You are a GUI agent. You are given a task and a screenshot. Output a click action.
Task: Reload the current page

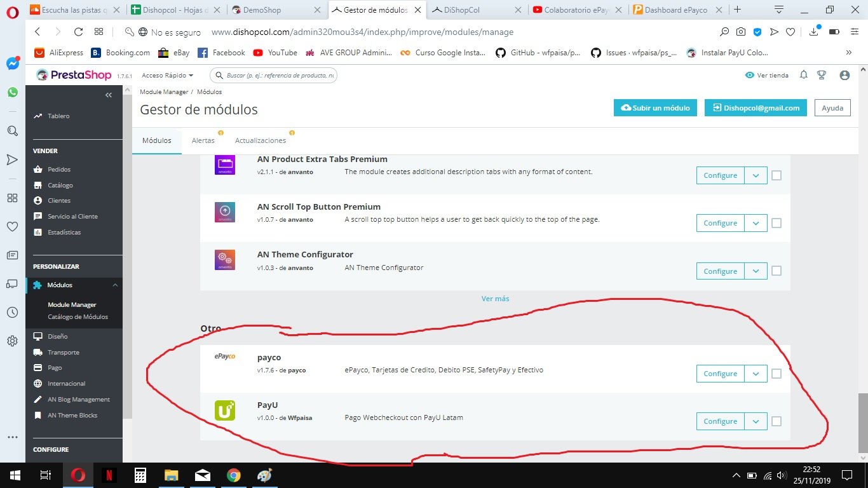[79, 32]
